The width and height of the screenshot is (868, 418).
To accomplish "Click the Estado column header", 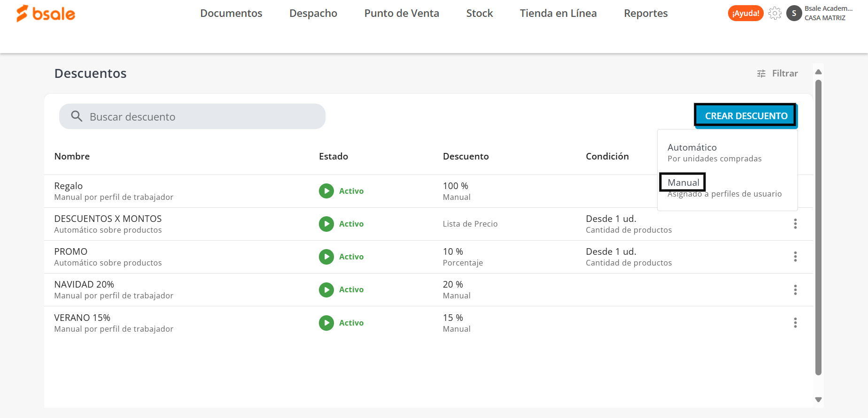I will click(333, 156).
